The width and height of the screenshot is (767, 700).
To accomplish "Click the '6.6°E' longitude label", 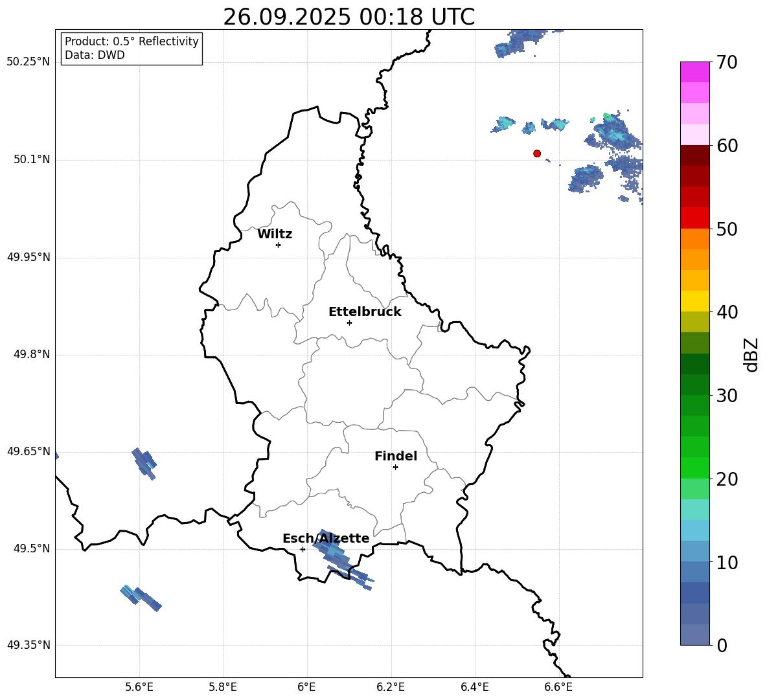I will pyautogui.click(x=558, y=687).
